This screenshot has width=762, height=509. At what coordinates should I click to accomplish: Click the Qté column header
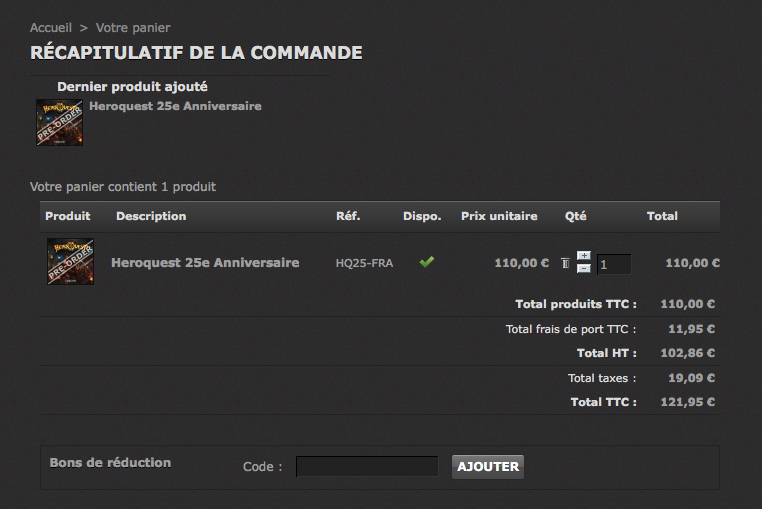tap(576, 216)
